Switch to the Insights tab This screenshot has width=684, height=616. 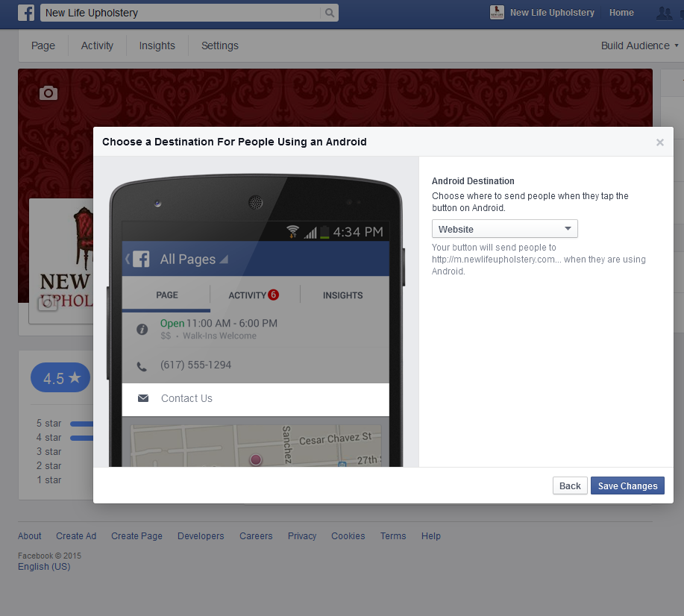point(157,45)
